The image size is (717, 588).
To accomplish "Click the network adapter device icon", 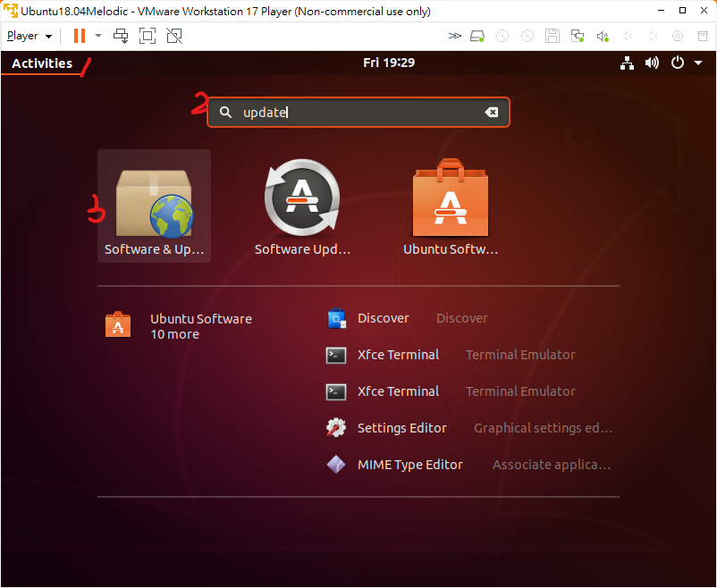I will coord(578,36).
